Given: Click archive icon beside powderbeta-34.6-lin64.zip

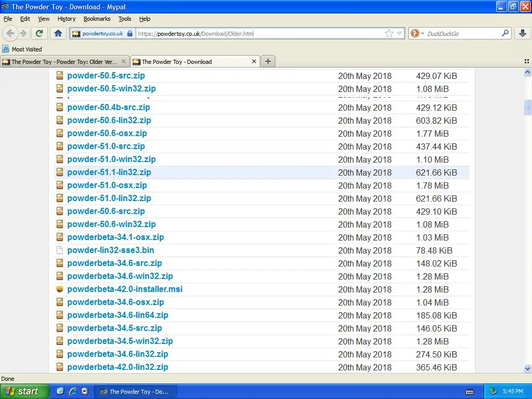Looking at the screenshot, I should [60, 315].
